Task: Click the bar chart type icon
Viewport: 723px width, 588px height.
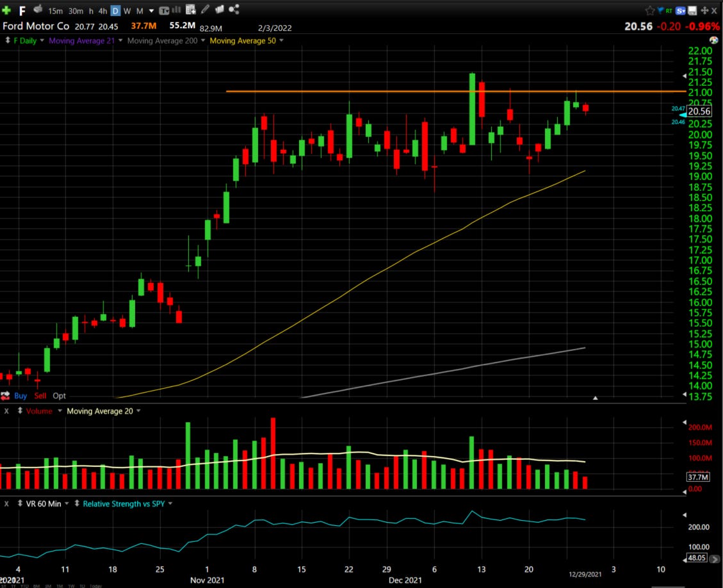Action: (177, 10)
